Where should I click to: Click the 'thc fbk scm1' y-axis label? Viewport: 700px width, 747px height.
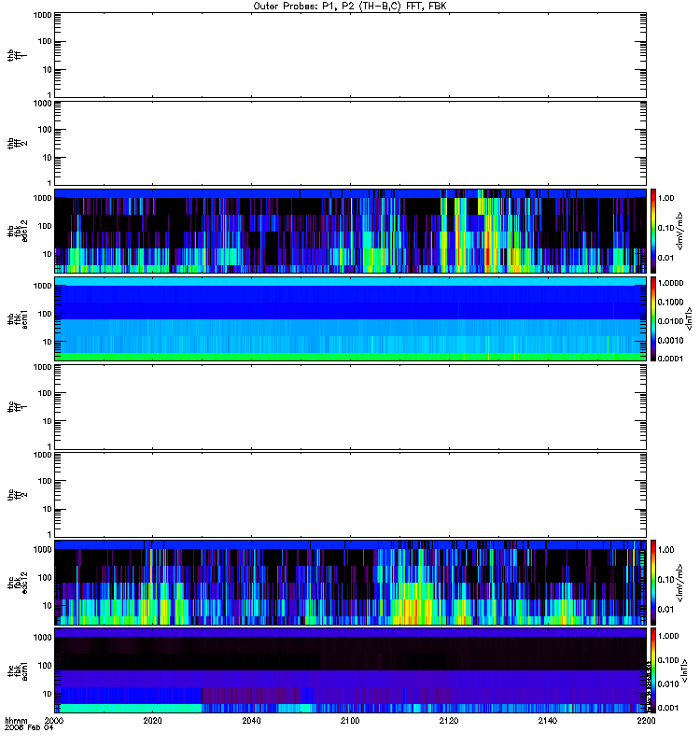point(18,670)
